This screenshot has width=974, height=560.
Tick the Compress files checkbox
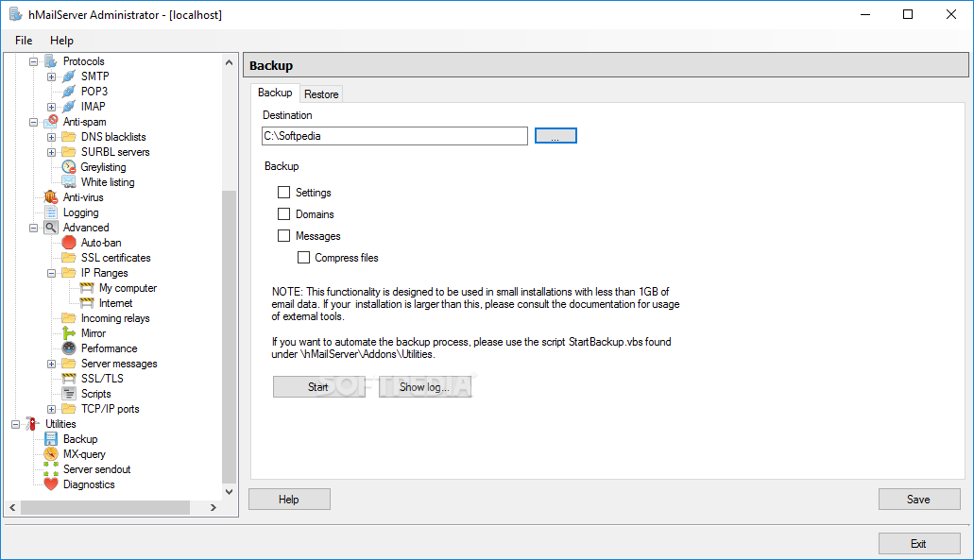(304, 258)
